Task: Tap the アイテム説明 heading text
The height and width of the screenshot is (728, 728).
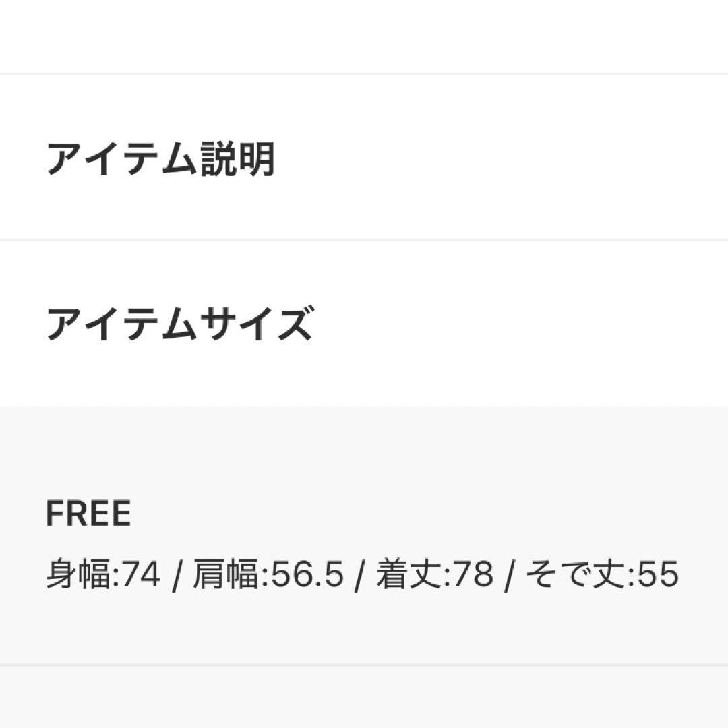Action: [x=160, y=160]
